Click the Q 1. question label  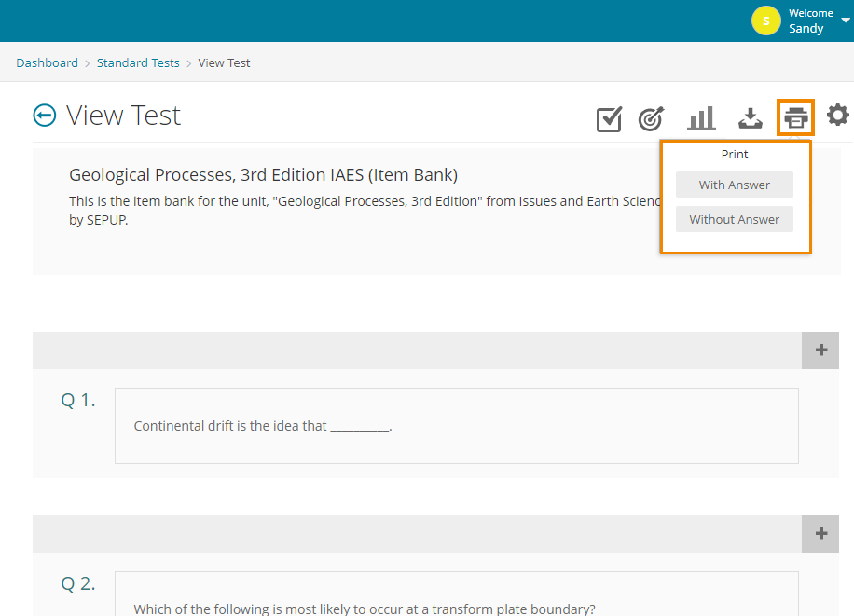pos(78,401)
